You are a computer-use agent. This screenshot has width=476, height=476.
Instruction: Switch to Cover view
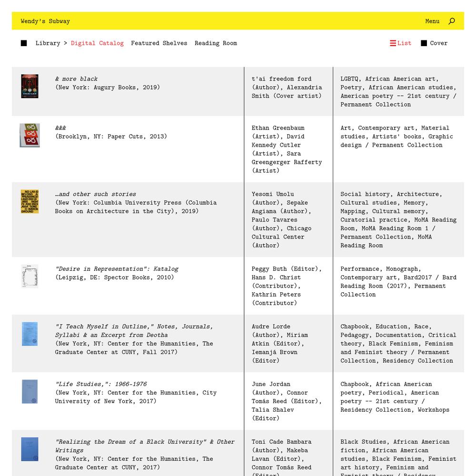pos(434,43)
